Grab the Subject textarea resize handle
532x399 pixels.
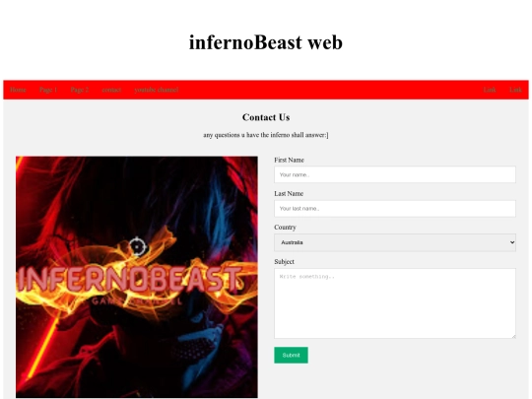coord(513,336)
